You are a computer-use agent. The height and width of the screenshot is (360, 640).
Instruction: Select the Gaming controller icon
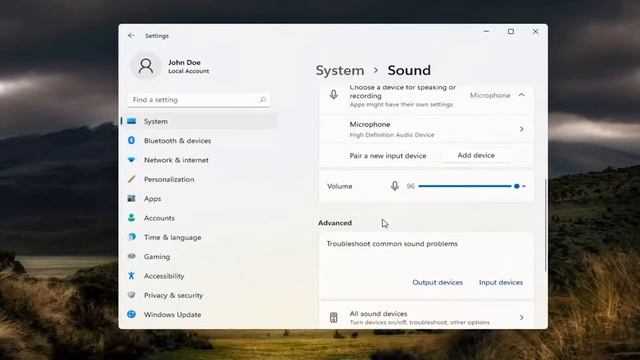[131, 256]
